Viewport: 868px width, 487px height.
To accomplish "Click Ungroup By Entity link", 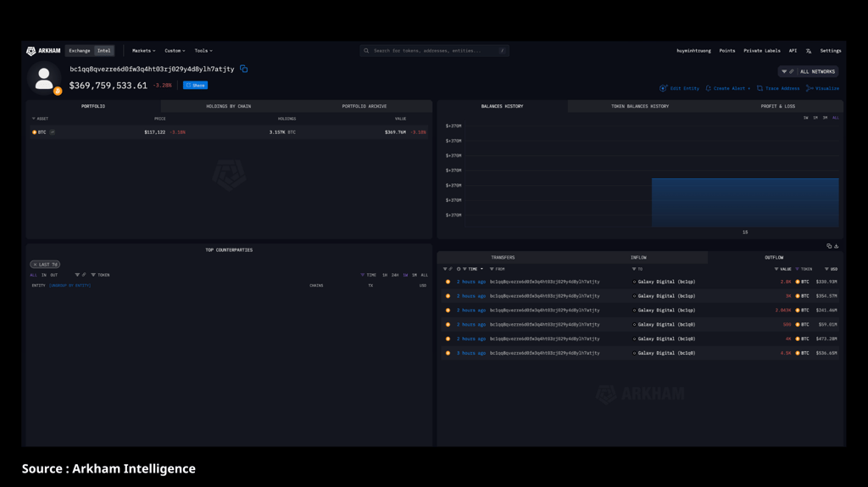I will (x=70, y=286).
